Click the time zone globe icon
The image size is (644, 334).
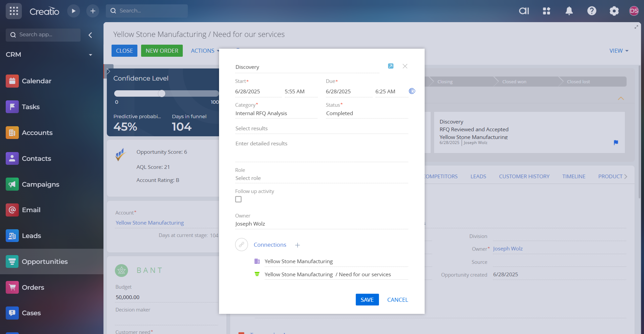tap(412, 91)
